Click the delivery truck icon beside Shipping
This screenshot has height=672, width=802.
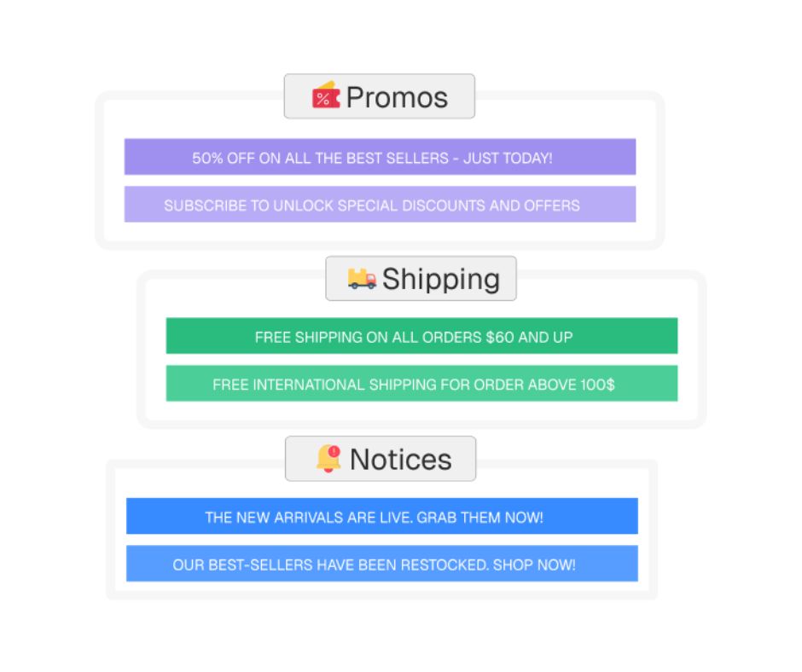[x=362, y=279]
